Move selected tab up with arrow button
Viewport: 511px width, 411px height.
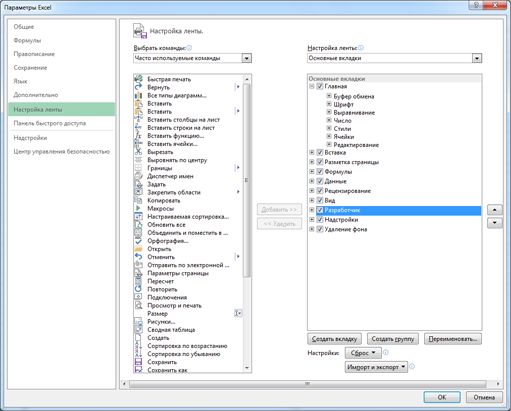tap(495, 210)
